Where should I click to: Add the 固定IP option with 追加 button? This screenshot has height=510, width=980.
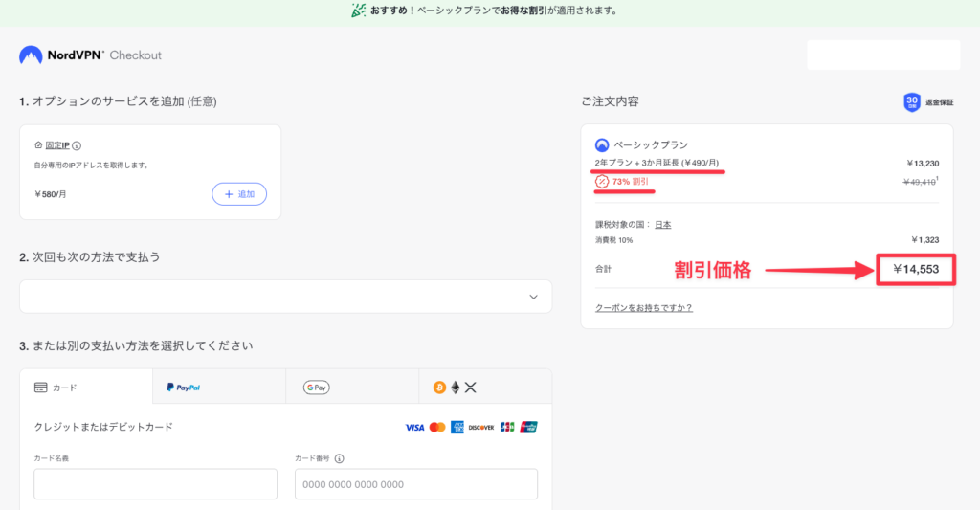pos(239,194)
